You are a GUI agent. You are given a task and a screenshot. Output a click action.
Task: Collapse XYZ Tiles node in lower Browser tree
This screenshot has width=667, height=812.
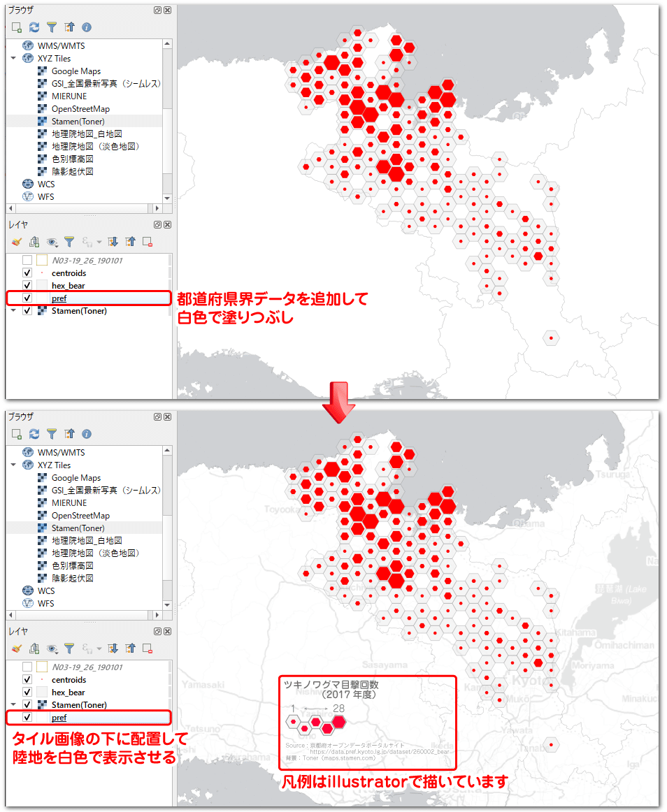(13, 465)
